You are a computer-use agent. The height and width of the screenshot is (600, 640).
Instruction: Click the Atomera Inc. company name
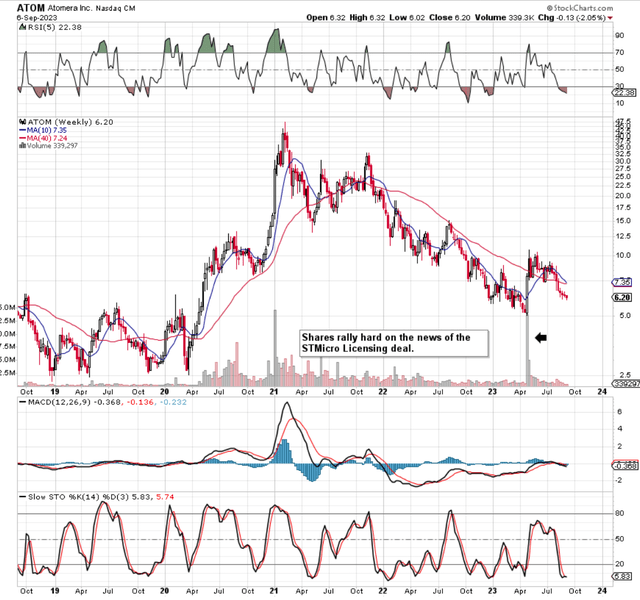[70, 8]
